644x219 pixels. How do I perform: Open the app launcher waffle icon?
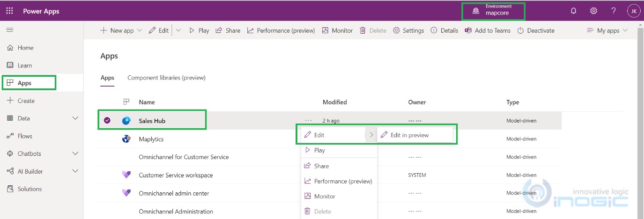[10, 11]
